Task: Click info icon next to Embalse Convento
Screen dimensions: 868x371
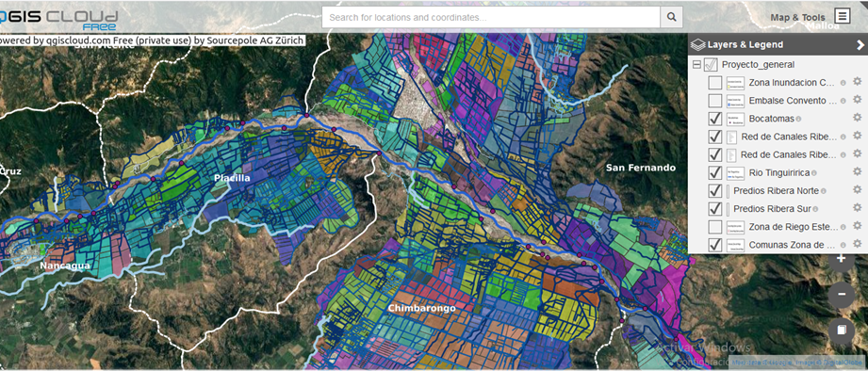Action: tap(843, 101)
